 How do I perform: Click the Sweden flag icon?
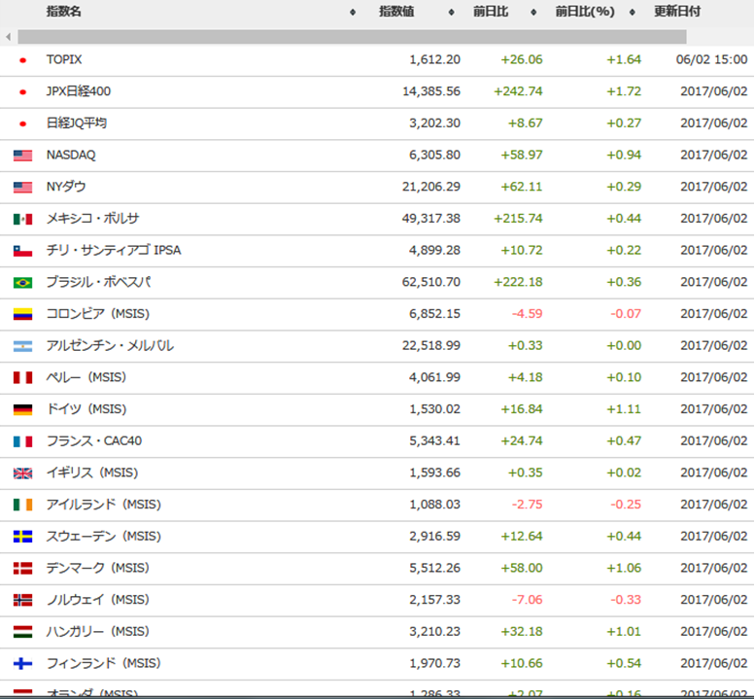tap(22, 537)
